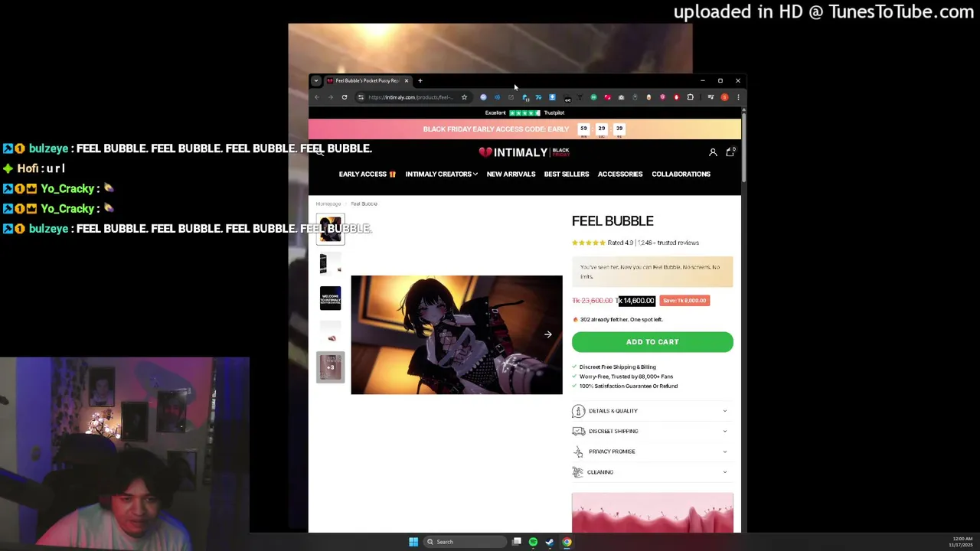Follow the Homepage breadcrumb link

(328, 204)
